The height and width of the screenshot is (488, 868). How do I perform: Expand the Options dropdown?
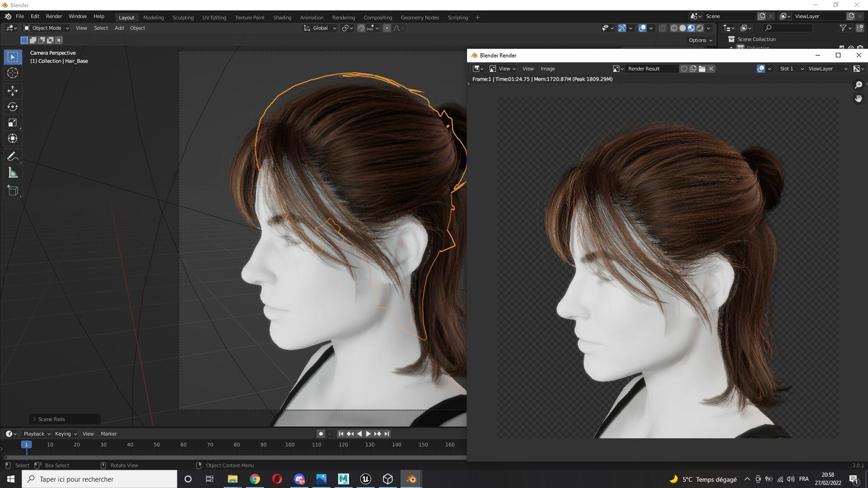click(700, 40)
